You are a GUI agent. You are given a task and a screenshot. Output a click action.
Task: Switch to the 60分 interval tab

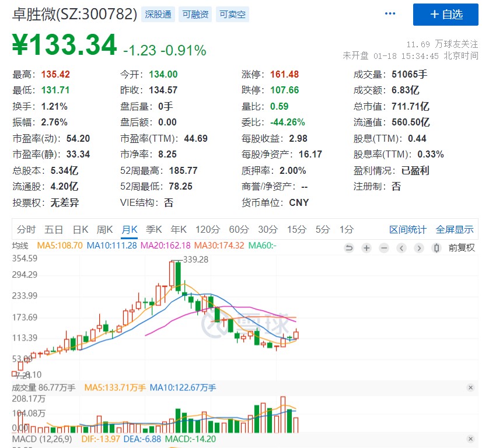239,229
